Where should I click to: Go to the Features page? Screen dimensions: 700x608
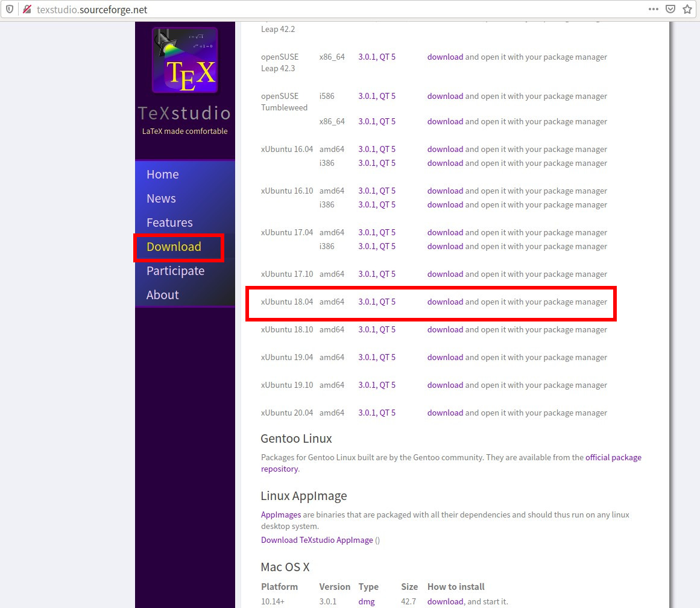(x=169, y=223)
